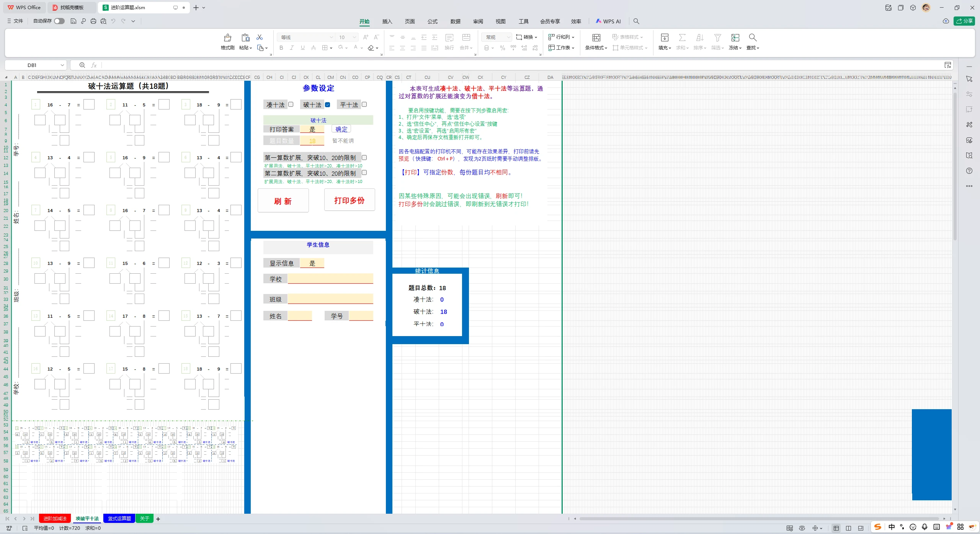
Task: Expand the borders dropdown arrow
Action: tap(331, 48)
